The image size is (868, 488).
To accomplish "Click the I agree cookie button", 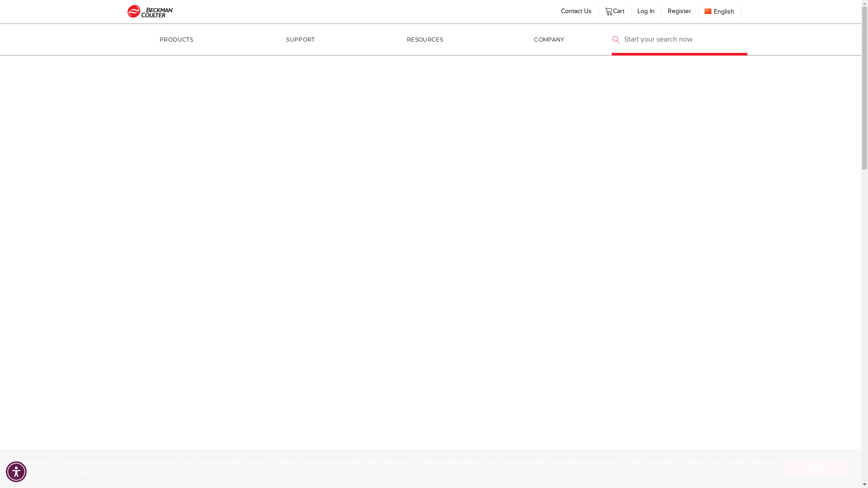I will [x=816, y=469].
